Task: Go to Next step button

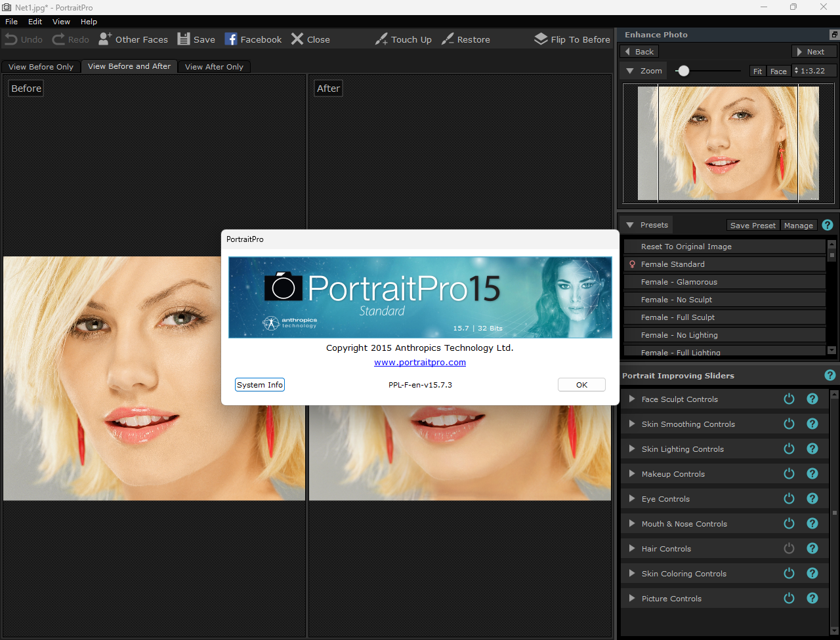Action: click(814, 52)
